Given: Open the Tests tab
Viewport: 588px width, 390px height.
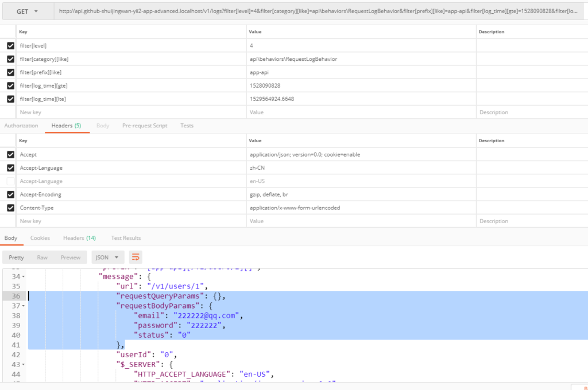Looking at the screenshot, I should (x=187, y=126).
